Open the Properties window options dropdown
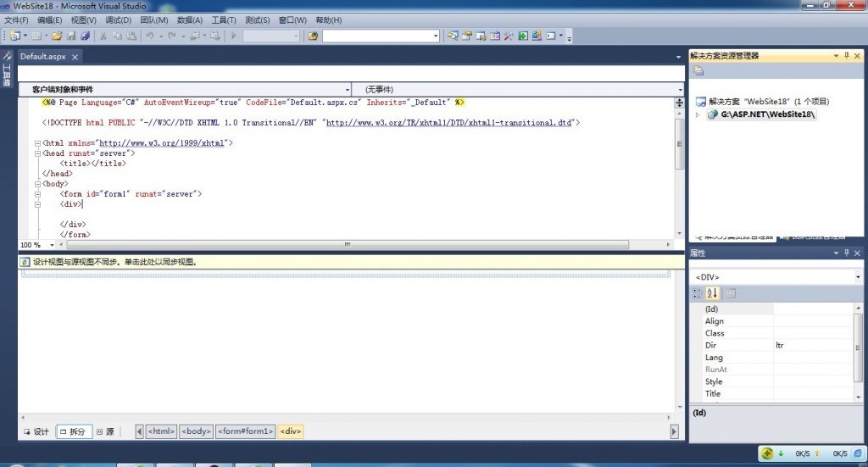The height and width of the screenshot is (467, 868). (836, 253)
